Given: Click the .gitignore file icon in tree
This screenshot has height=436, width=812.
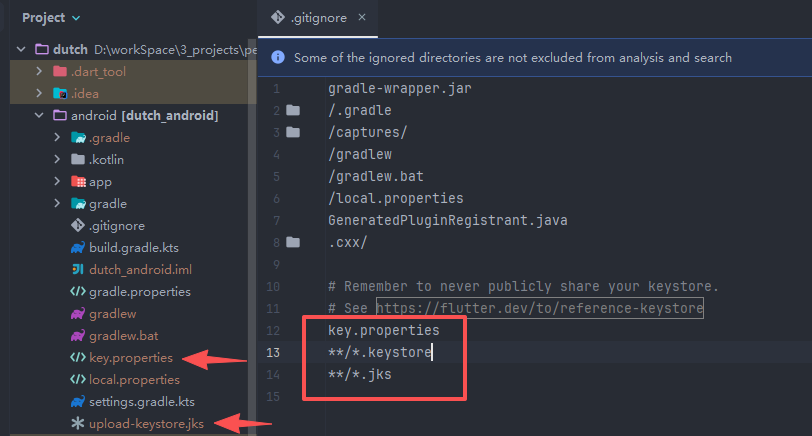Looking at the screenshot, I should [77, 225].
